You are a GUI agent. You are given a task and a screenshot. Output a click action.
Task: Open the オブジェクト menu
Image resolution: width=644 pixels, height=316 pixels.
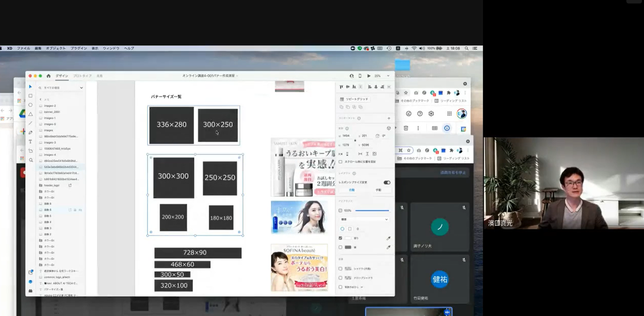click(x=56, y=48)
